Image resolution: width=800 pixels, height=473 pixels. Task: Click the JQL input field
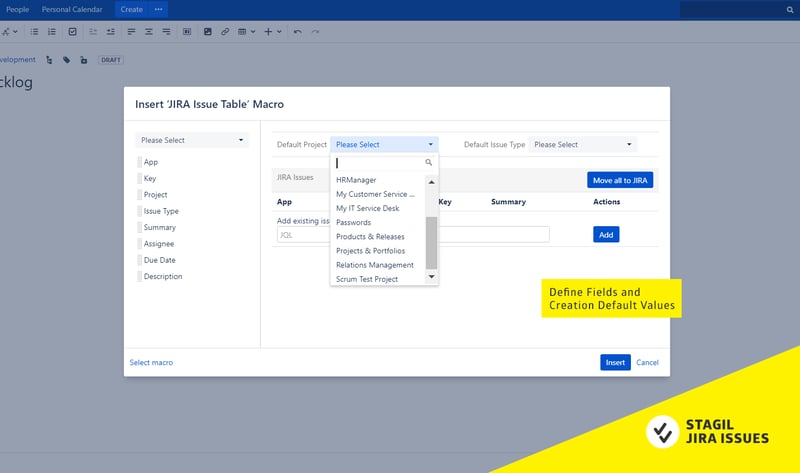[413, 235]
